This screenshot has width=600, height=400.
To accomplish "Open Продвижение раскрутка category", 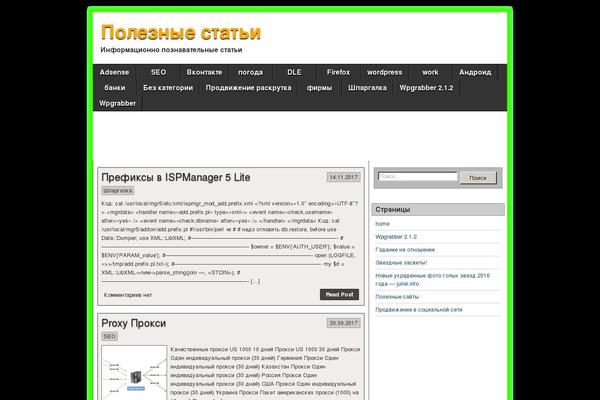I will coord(248,88).
